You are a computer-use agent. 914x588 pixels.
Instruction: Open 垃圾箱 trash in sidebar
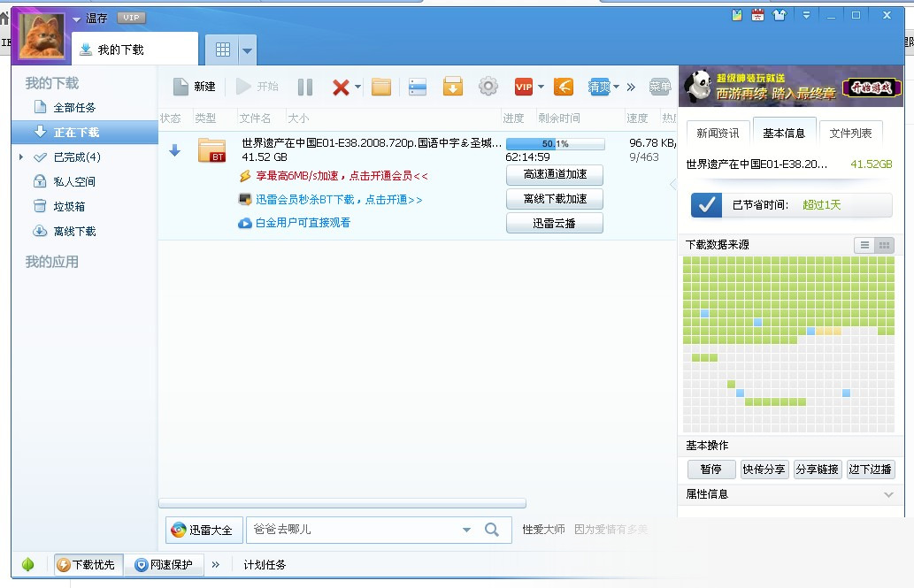pos(69,206)
